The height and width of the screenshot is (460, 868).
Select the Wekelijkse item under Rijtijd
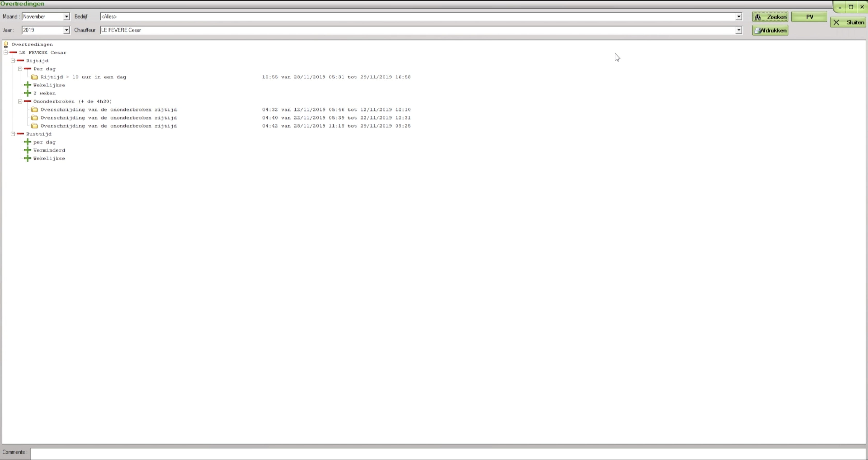(49, 85)
